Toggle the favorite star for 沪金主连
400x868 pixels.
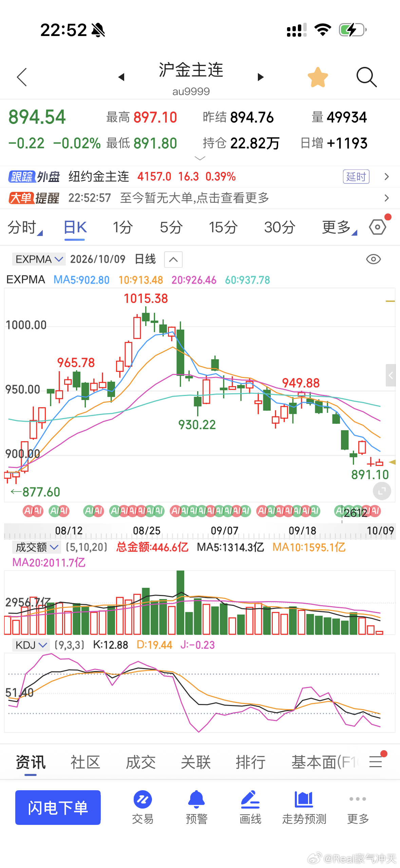tap(318, 77)
